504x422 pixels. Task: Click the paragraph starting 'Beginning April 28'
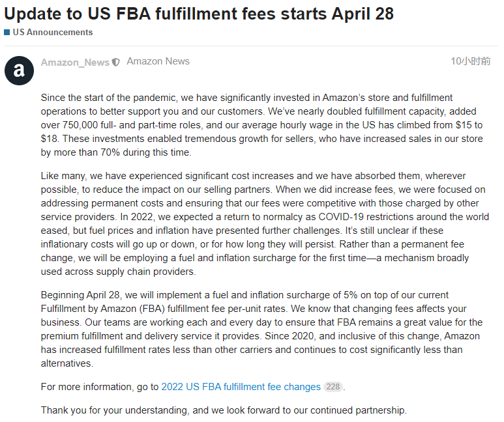click(261, 329)
